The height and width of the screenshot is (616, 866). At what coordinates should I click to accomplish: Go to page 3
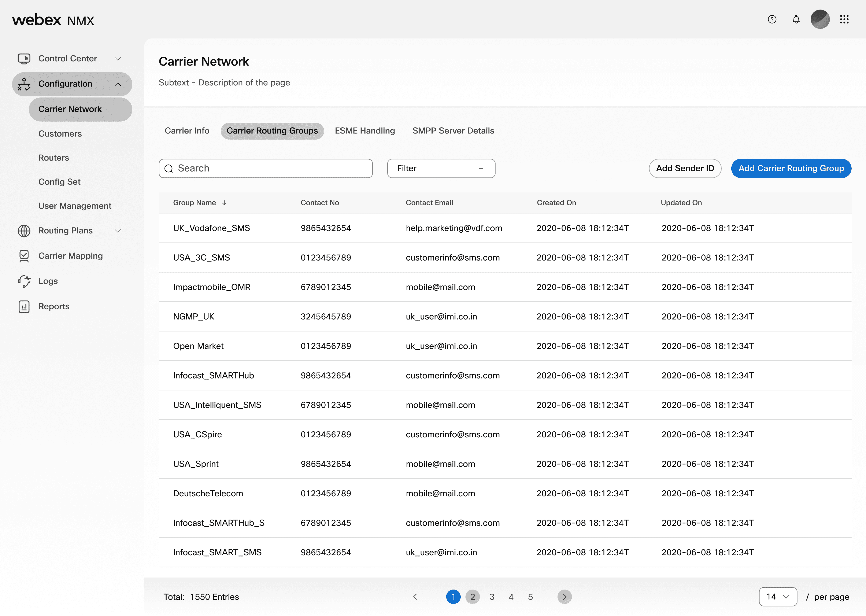[x=492, y=597]
